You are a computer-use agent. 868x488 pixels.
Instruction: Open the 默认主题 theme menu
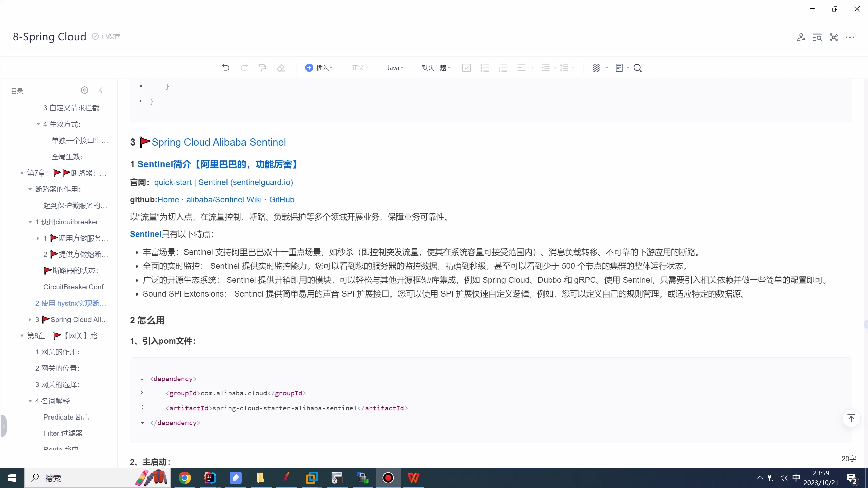tap(436, 68)
